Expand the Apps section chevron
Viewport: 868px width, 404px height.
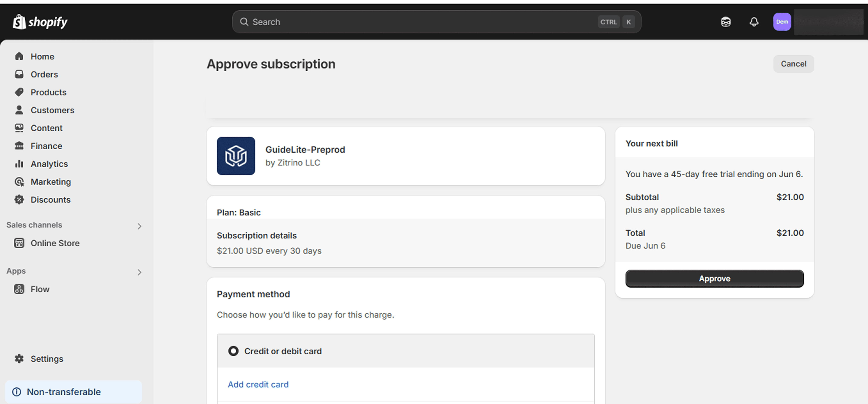(x=139, y=272)
